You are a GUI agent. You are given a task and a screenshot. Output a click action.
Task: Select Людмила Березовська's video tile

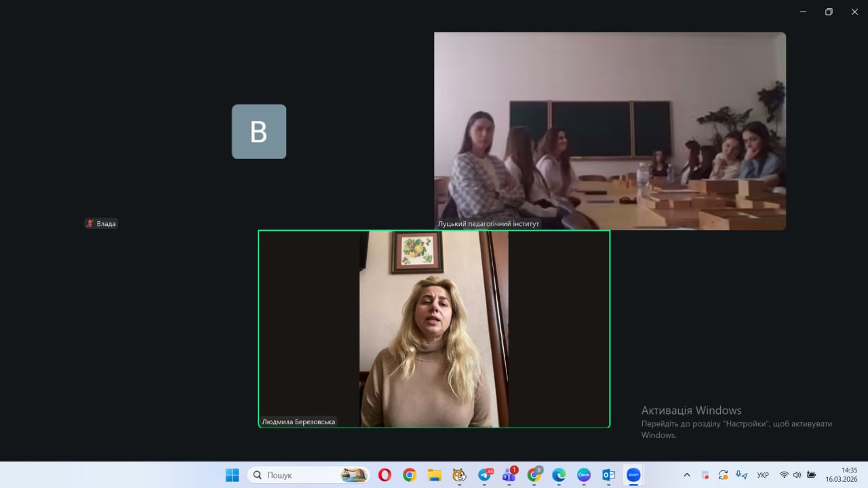pyautogui.click(x=434, y=329)
